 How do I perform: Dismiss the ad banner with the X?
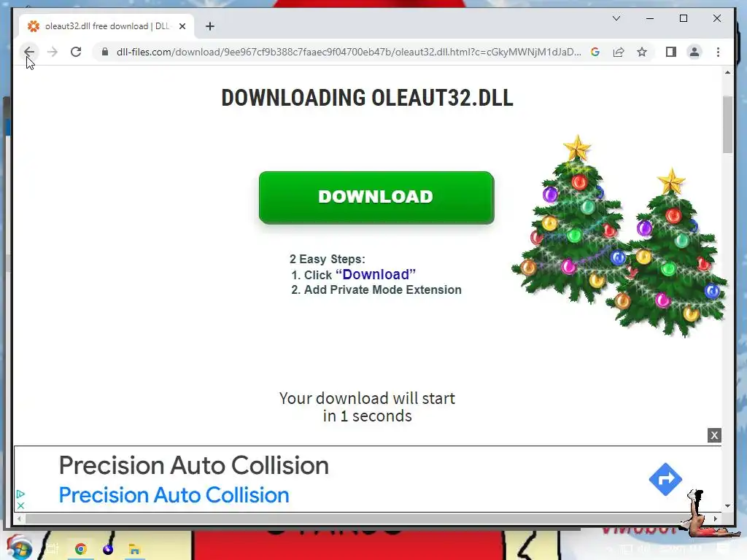(x=714, y=435)
